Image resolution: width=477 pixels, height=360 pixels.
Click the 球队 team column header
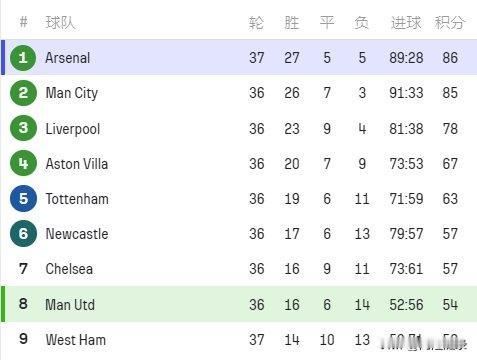60,23
